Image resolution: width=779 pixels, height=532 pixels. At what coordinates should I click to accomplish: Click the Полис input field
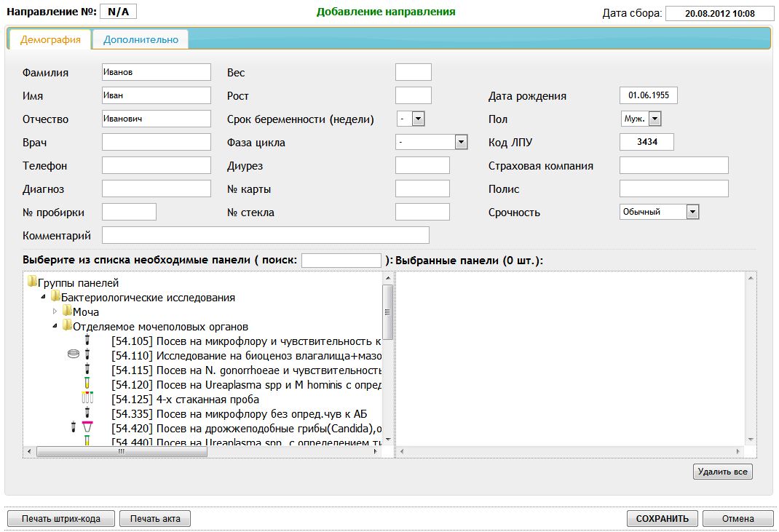coord(674,188)
